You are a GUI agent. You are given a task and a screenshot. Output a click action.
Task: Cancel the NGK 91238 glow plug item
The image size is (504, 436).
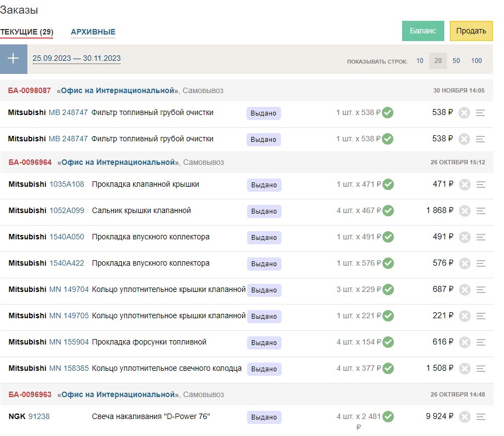point(465,417)
